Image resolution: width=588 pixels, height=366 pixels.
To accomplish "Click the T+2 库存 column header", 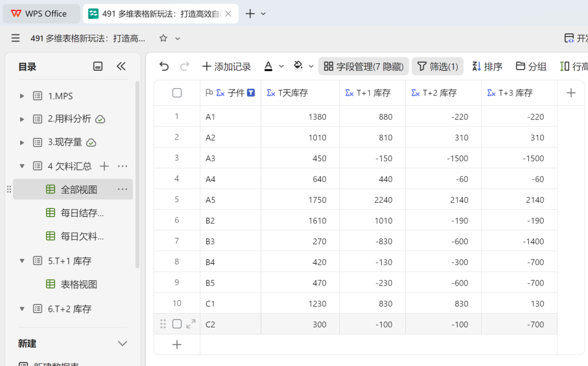I will (444, 93).
